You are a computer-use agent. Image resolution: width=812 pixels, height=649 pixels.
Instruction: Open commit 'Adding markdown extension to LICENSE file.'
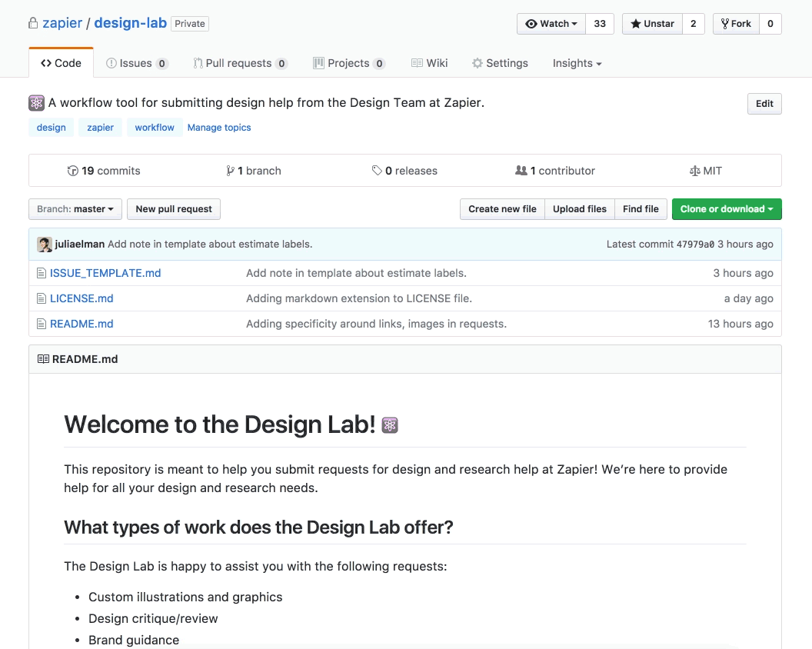(x=359, y=298)
